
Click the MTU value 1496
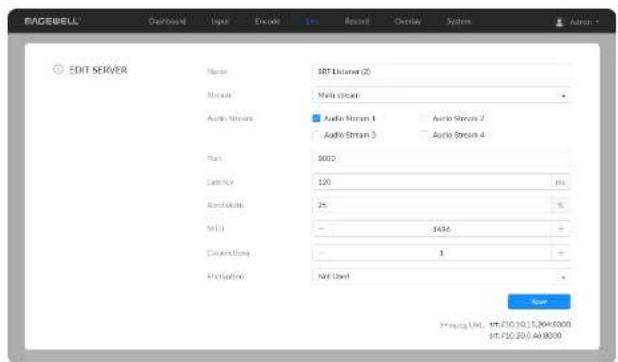441,229
